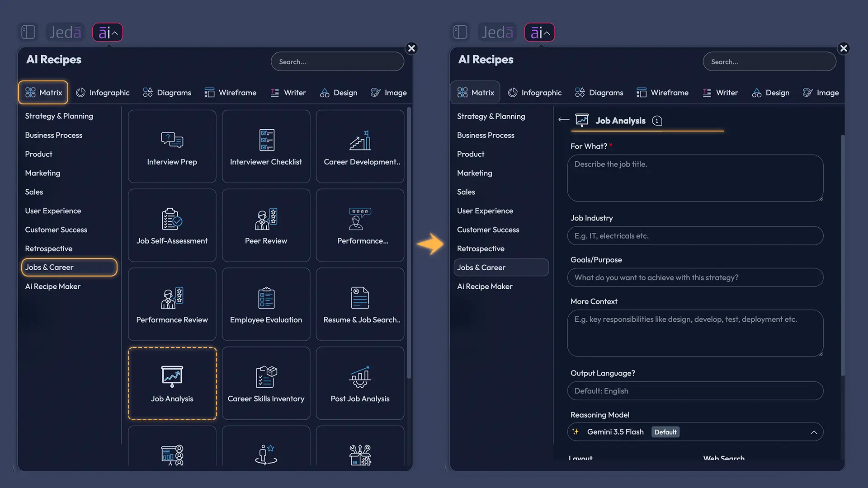Image resolution: width=868 pixels, height=488 pixels.
Task: Switch to Infographic tab in right panel
Action: coord(535,93)
